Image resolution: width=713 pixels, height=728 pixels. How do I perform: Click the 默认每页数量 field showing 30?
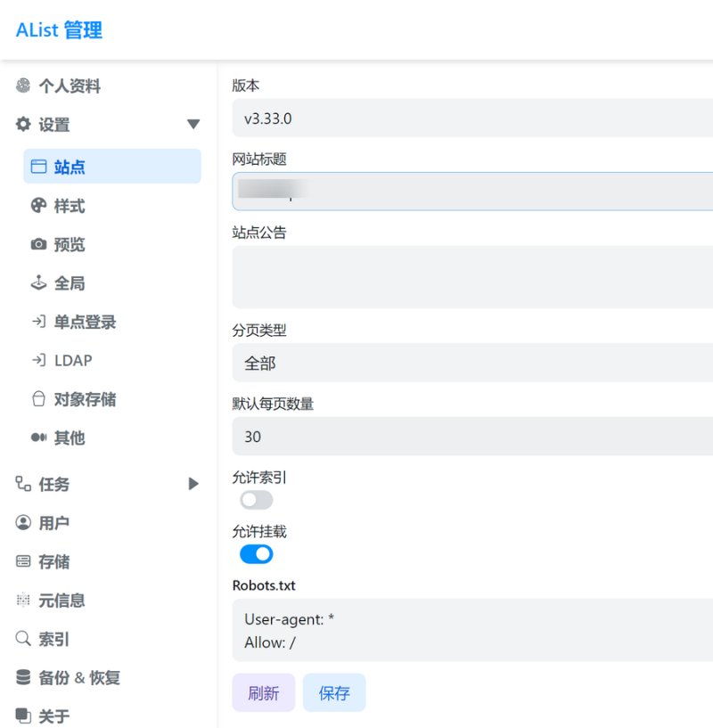472,436
